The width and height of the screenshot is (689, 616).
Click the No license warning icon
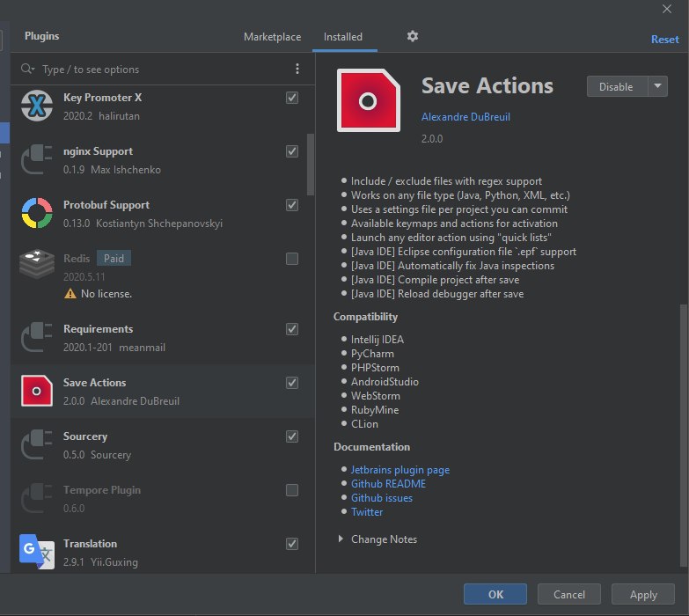[x=70, y=294]
